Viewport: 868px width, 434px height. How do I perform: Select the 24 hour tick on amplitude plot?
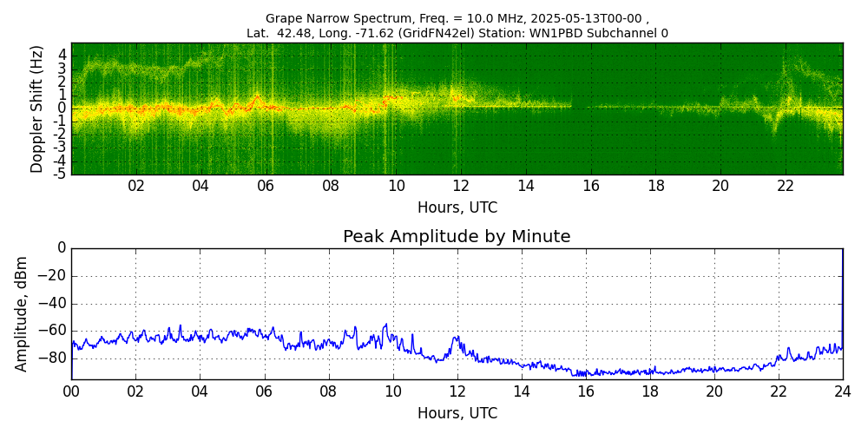pyautogui.click(x=843, y=391)
